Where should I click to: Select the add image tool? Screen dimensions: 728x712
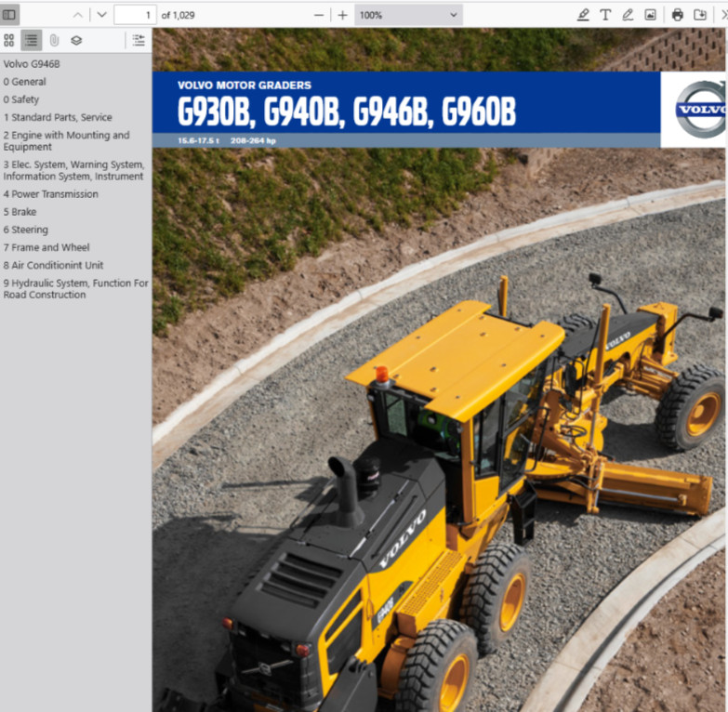coord(651,15)
